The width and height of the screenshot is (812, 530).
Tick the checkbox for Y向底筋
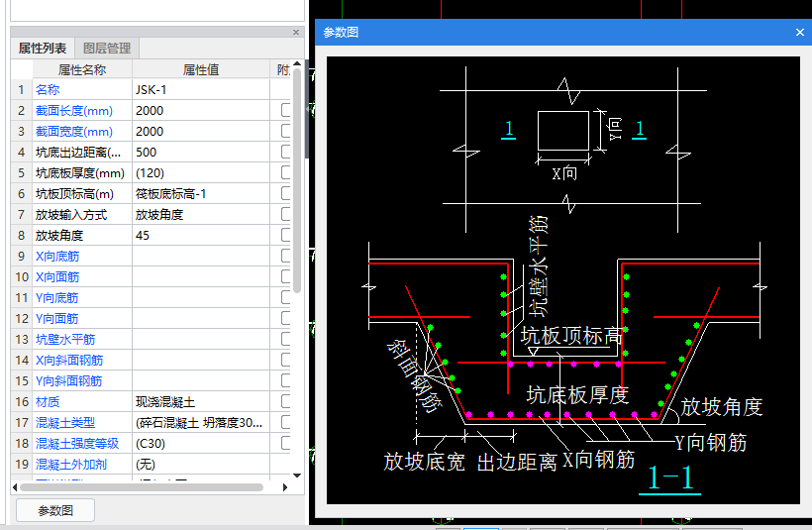[x=286, y=297]
